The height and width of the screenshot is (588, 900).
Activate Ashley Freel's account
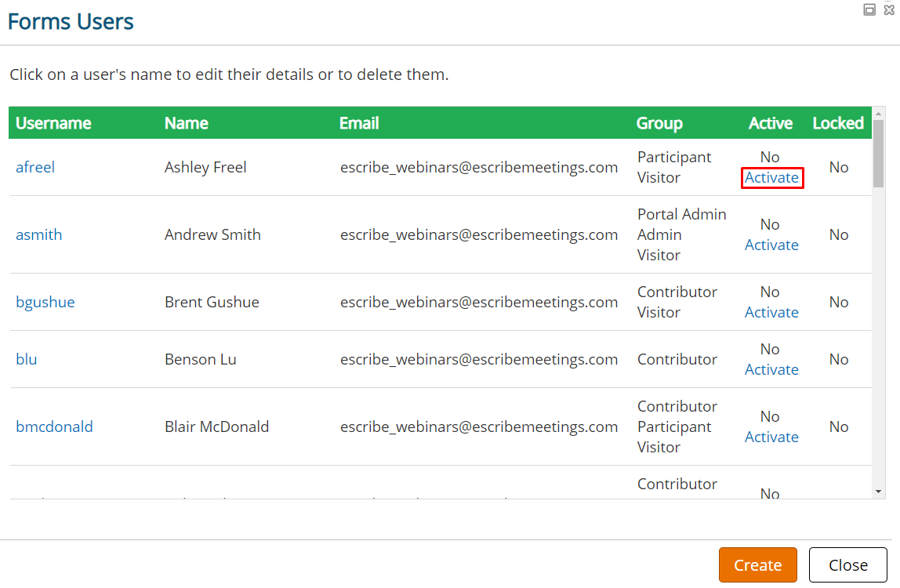click(771, 177)
